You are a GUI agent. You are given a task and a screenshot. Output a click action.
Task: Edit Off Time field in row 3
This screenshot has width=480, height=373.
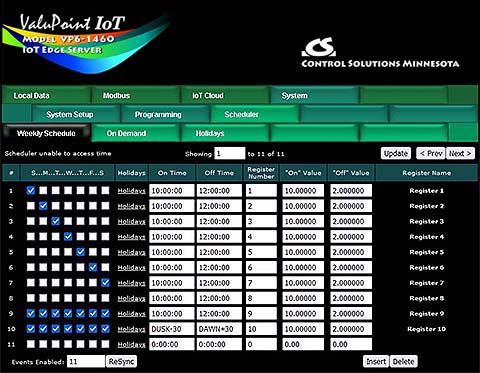tap(219, 221)
